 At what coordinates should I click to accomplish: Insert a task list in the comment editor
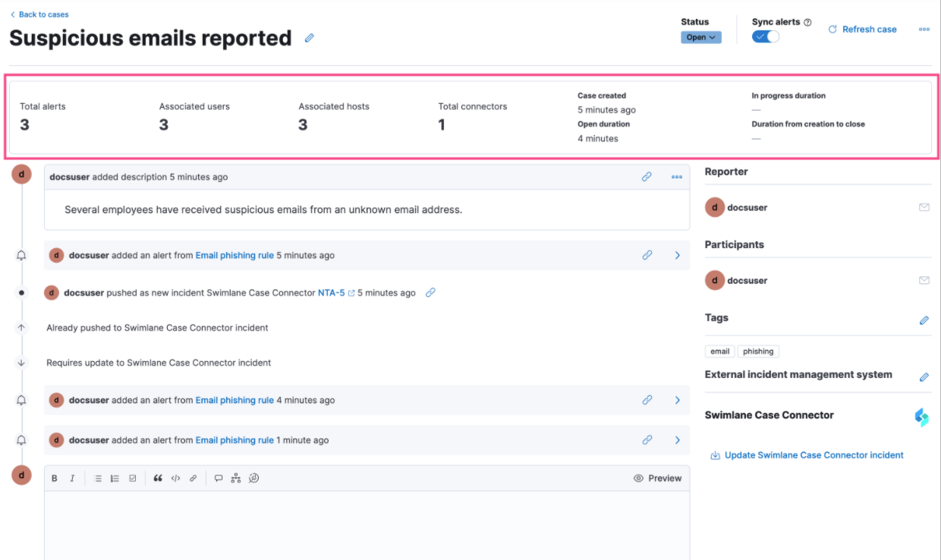pos(131,478)
